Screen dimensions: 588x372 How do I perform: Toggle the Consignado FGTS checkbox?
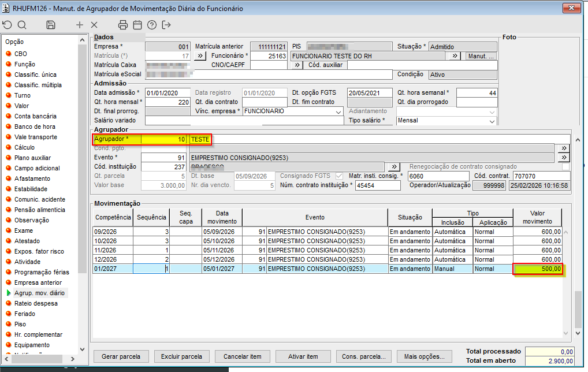tap(339, 176)
